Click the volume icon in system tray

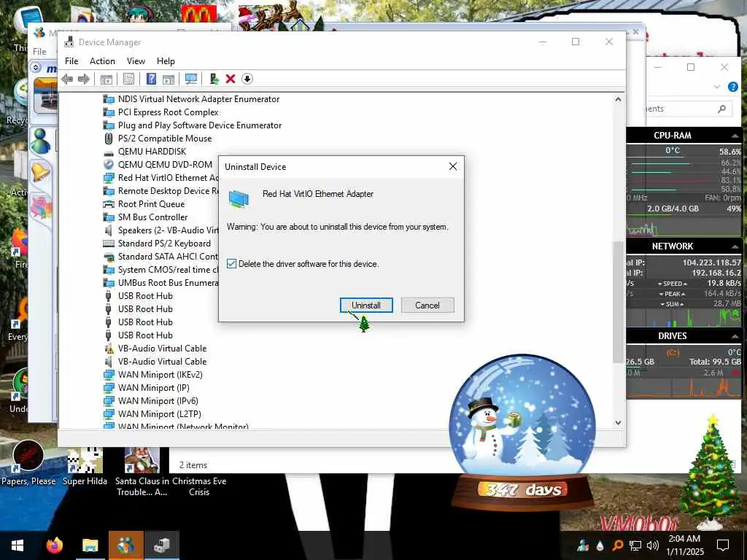tap(653, 545)
